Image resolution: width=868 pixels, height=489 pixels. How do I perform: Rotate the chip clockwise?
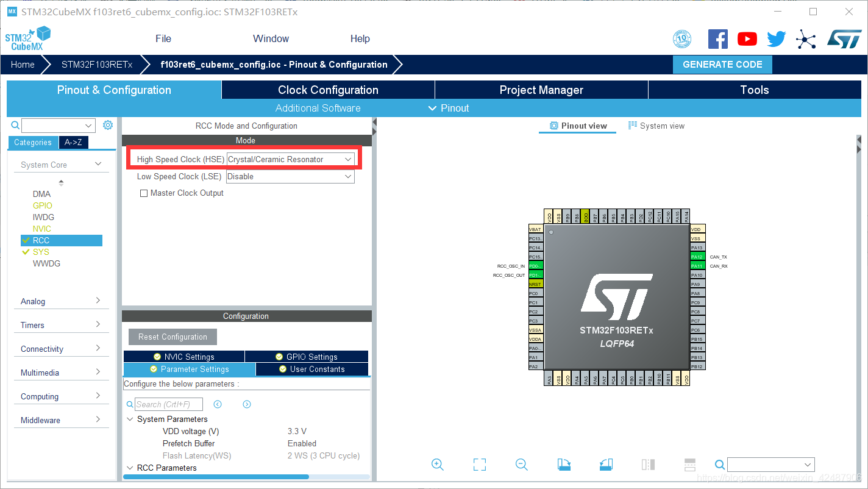point(564,465)
